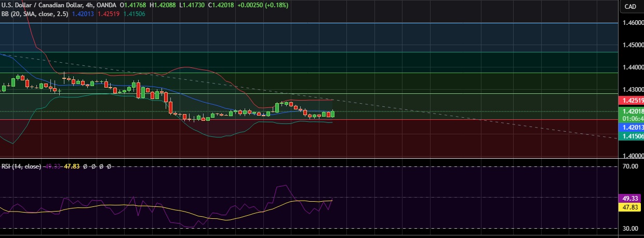This screenshot has width=644, height=238.
Task: Click the yellow 47.83 RSI average label
Action: click(x=630, y=207)
